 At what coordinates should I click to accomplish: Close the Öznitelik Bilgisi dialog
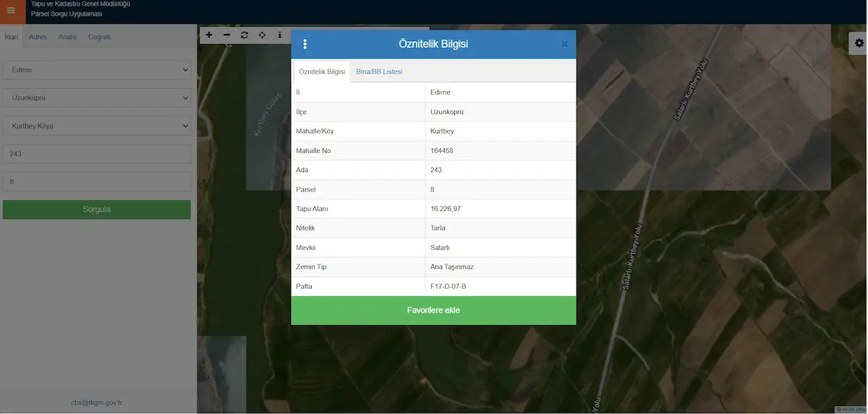[564, 44]
